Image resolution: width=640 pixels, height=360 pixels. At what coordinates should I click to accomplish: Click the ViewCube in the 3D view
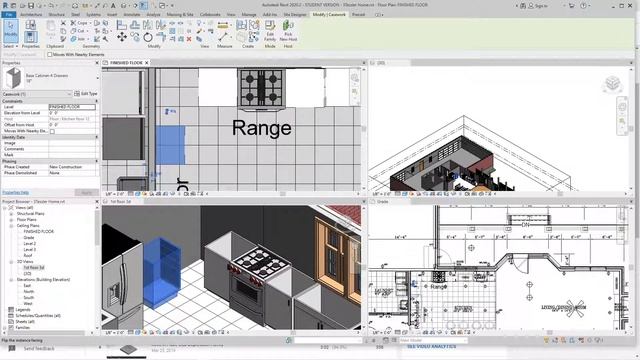612,84
